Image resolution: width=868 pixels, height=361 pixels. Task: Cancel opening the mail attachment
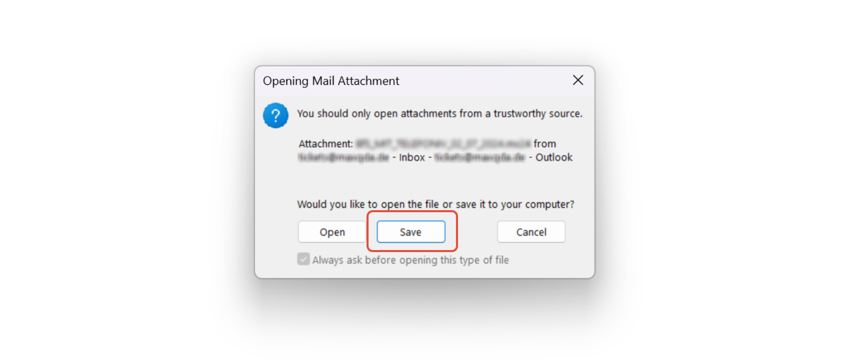(531, 232)
